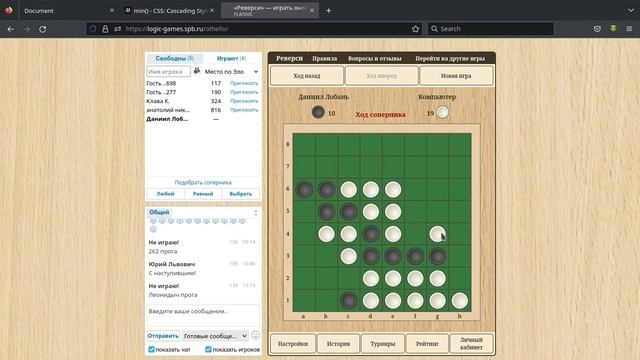Expand the list-all-tabs chevron

pos(631,11)
